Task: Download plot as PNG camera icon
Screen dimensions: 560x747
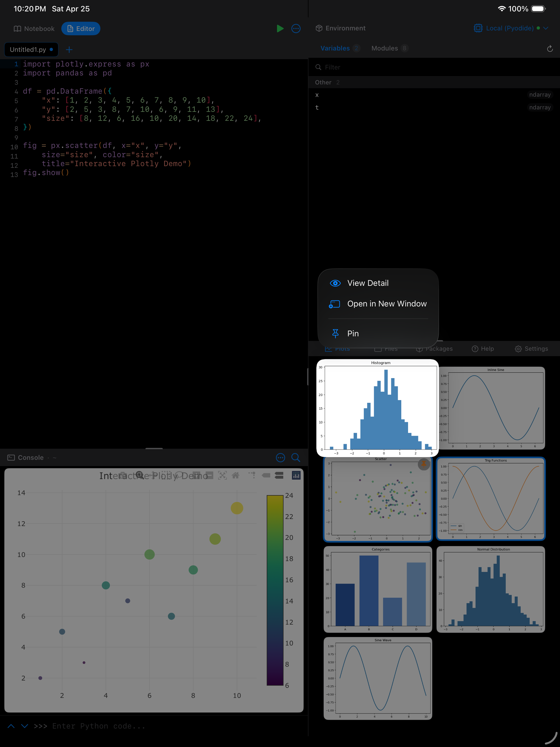Action: [123, 475]
